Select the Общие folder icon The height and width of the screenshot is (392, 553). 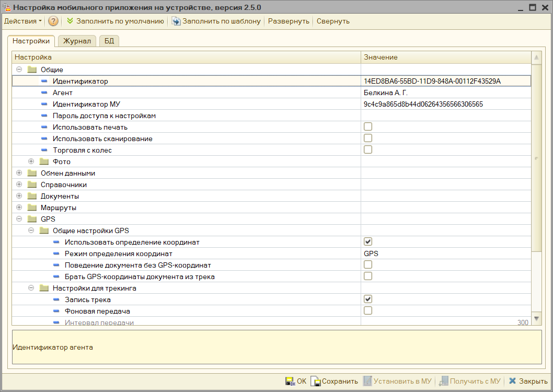[32, 70]
